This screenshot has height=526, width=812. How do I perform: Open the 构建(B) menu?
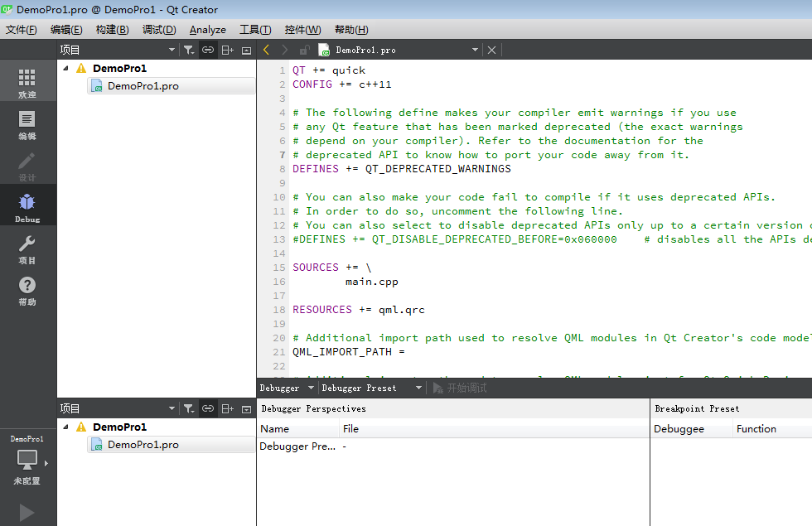click(112, 30)
